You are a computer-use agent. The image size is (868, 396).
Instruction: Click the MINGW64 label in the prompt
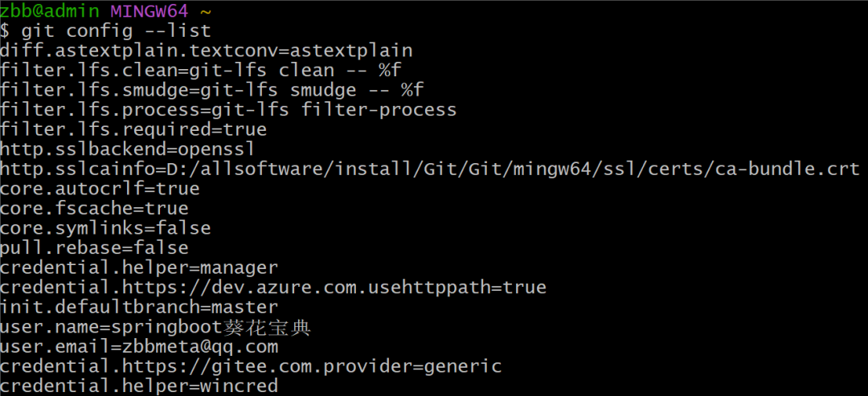(x=149, y=11)
